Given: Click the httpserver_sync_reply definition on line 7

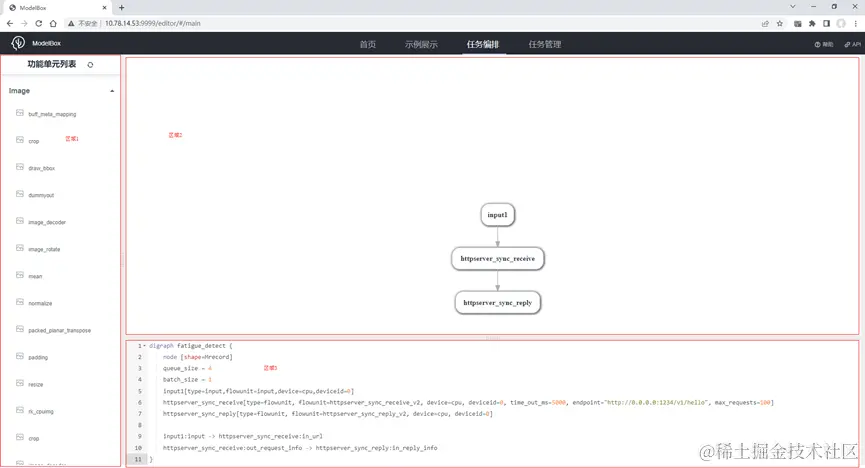Looking at the screenshot, I should 328,414.
